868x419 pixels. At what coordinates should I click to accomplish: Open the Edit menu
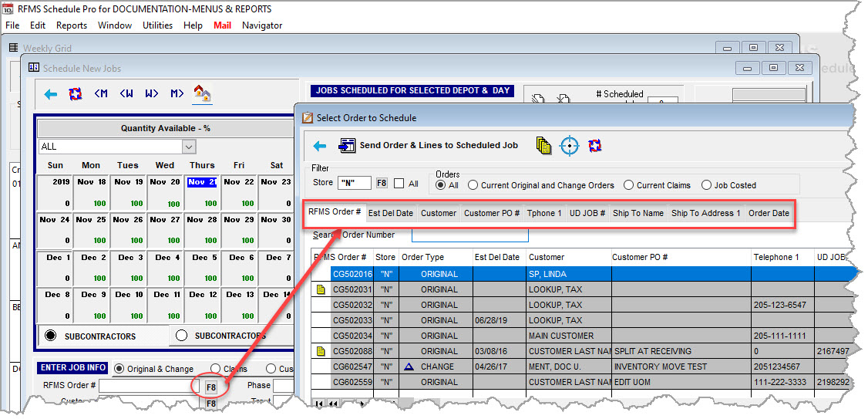pos(38,25)
